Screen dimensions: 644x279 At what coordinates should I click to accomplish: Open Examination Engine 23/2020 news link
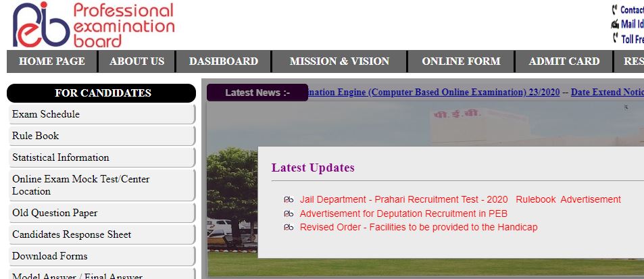(434, 93)
